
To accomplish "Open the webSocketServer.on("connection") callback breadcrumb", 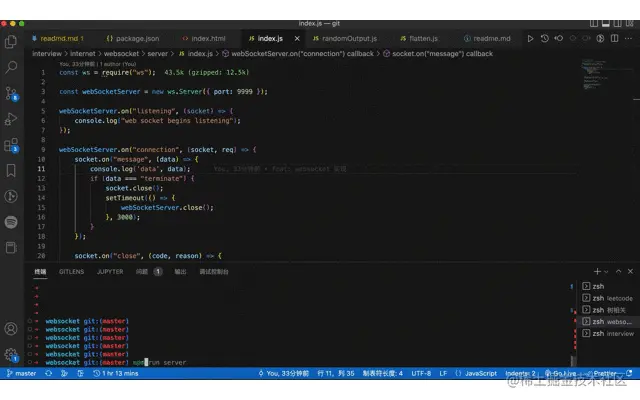I will click(298, 53).
